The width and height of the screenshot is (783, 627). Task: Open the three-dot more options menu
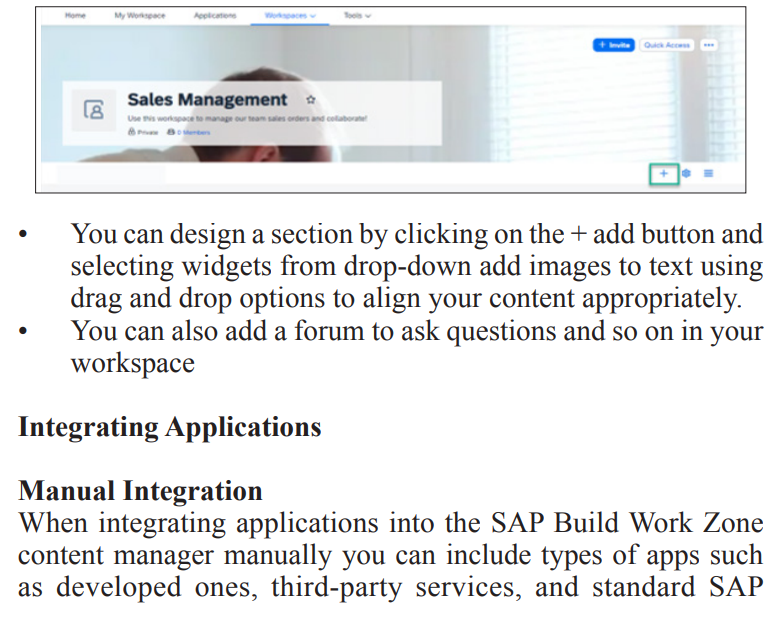coord(709,45)
